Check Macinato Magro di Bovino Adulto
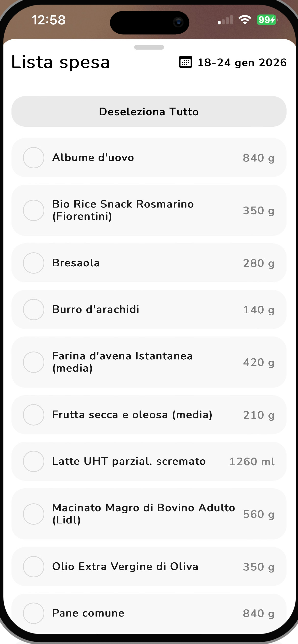The width and height of the screenshot is (298, 644). pyautogui.click(x=34, y=514)
